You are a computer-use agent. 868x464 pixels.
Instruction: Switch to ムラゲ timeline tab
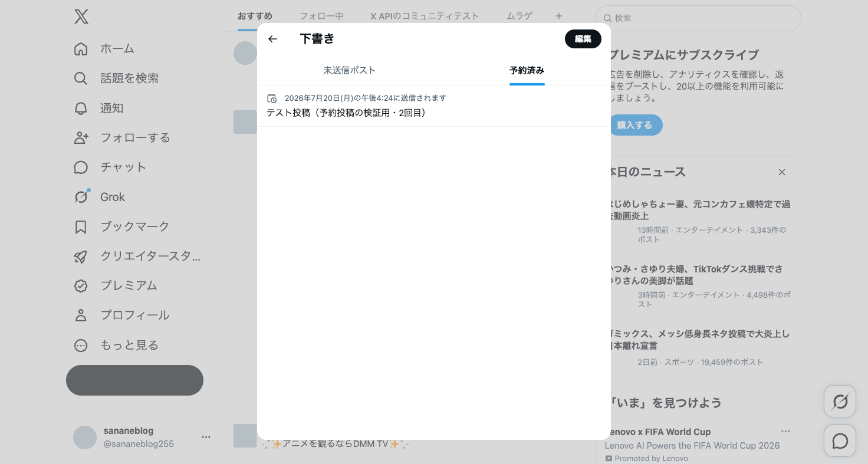pyautogui.click(x=520, y=16)
